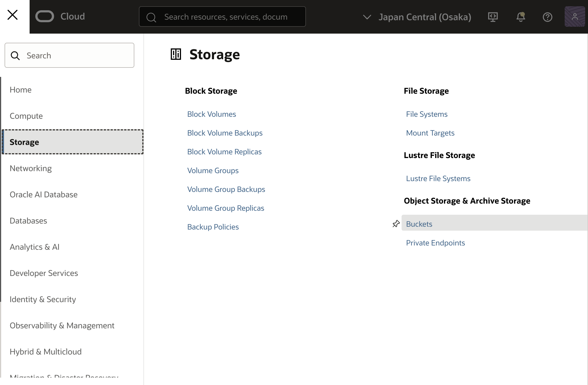This screenshot has height=385, width=588.
Task: Open the help menu
Action: pyautogui.click(x=547, y=17)
